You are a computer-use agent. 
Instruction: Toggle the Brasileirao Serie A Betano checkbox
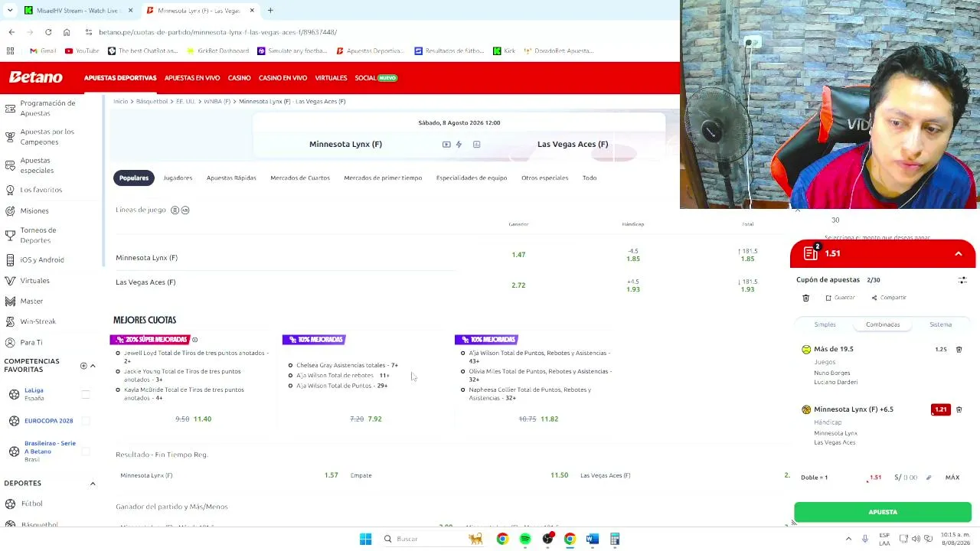(x=86, y=452)
